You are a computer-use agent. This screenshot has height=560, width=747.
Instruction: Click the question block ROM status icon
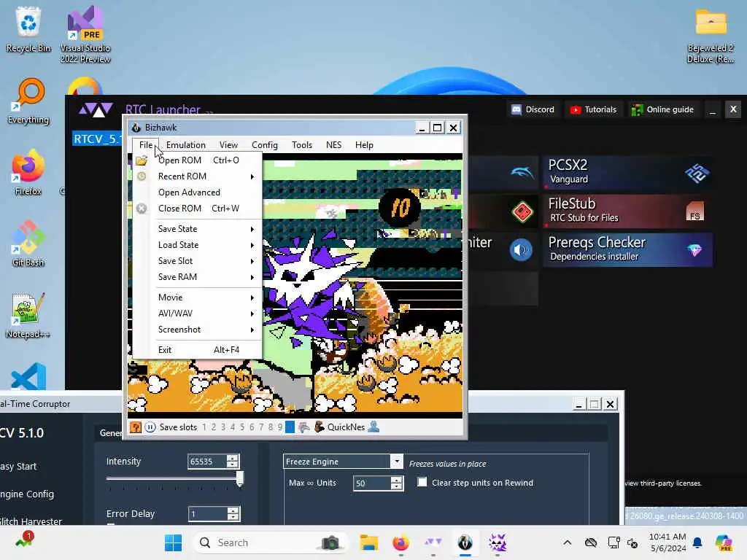click(x=136, y=427)
